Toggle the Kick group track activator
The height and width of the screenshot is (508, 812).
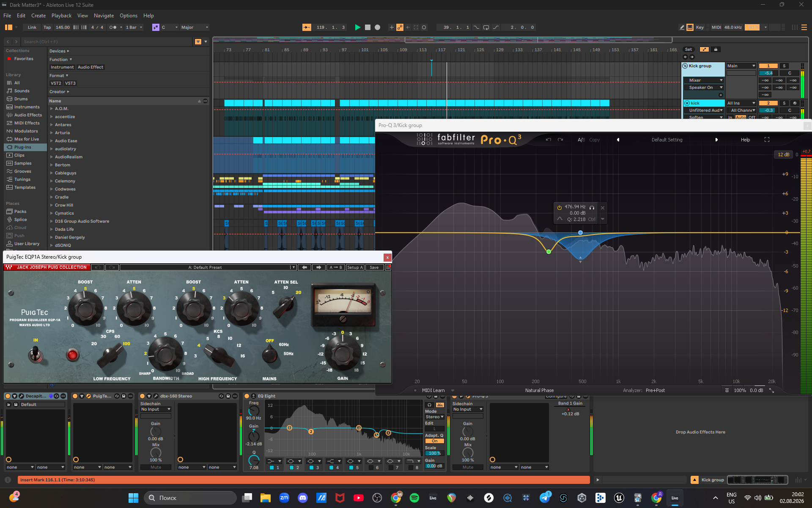(x=768, y=66)
